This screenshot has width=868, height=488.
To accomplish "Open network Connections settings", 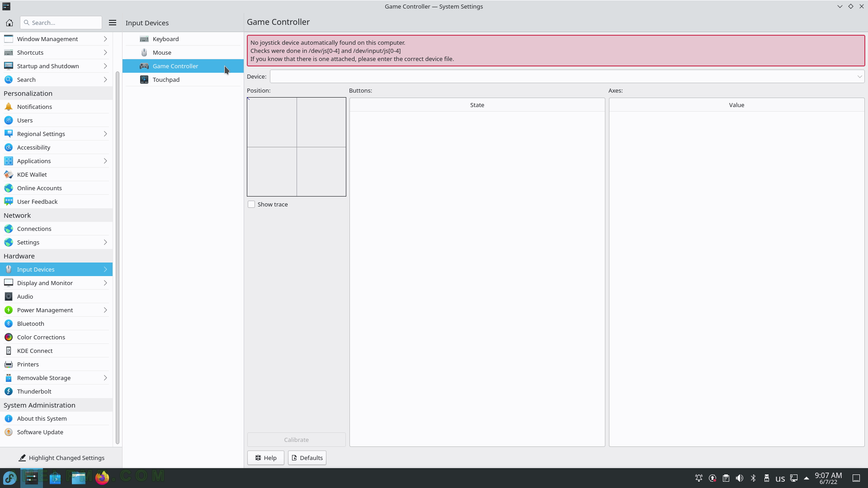I will [56, 229].
